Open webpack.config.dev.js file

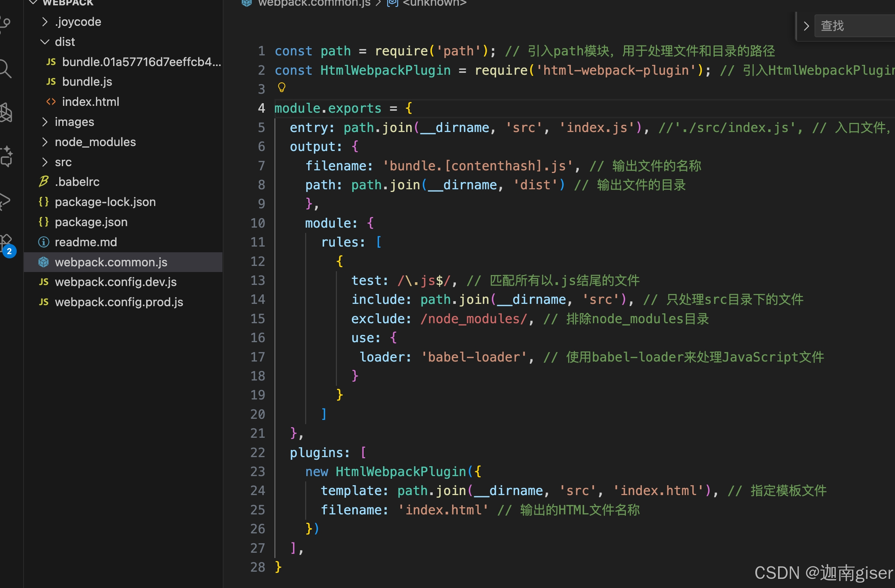115,282
